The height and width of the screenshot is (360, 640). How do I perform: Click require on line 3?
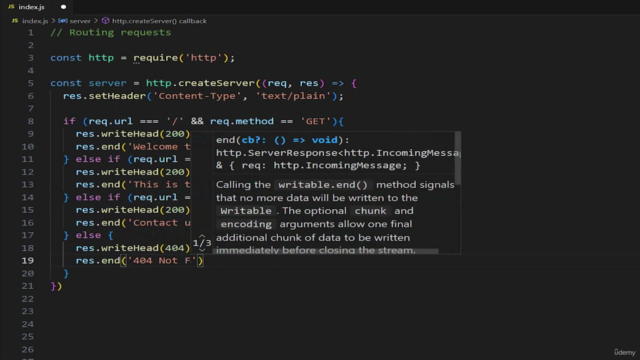[x=156, y=58]
